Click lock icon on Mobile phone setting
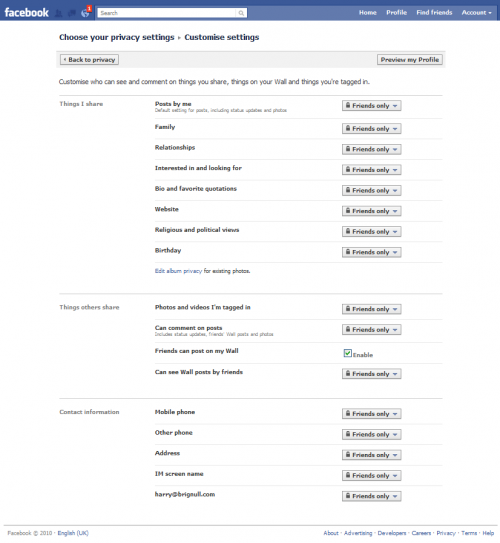 [x=348, y=413]
